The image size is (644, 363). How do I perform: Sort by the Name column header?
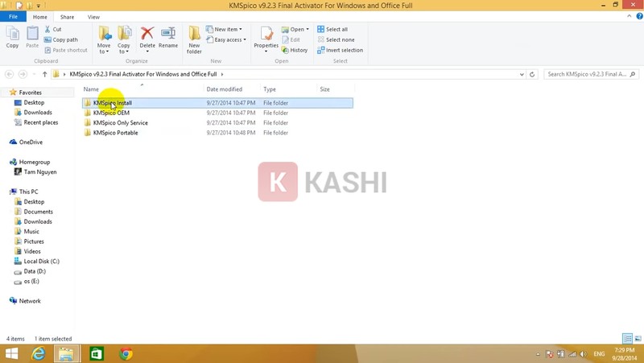click(x=91, y=89)
